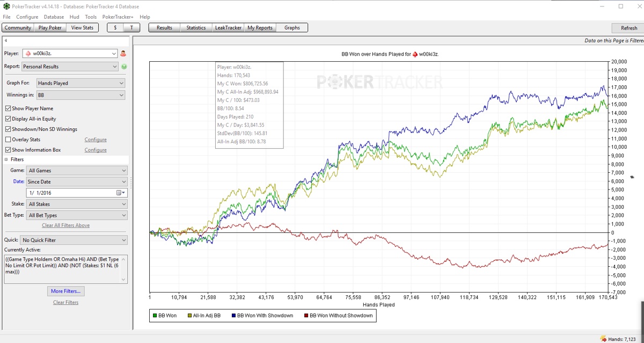This screenshot has height=343, width=644.
Task: Click Clear All Filters Above link
Action: coord(65,225)
